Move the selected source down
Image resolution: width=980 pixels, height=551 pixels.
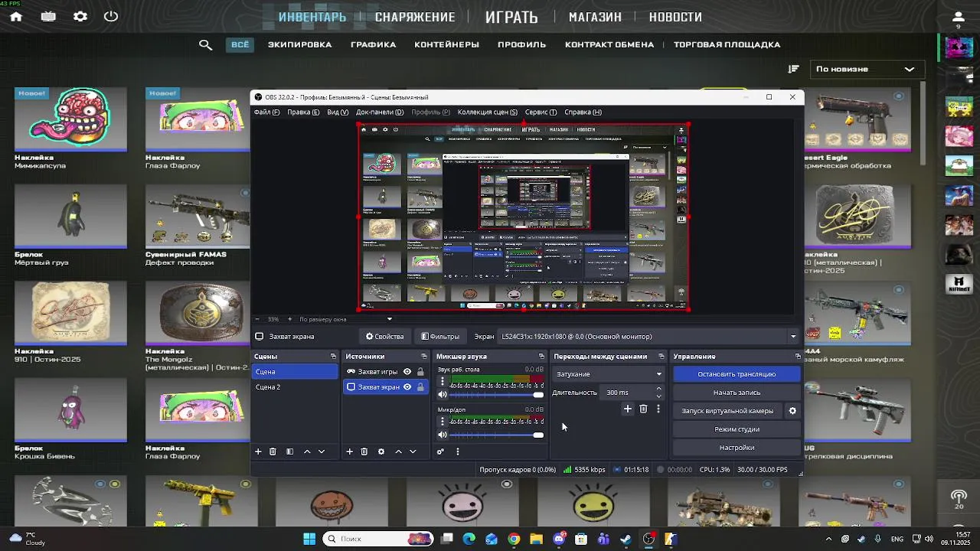[413, 452]
